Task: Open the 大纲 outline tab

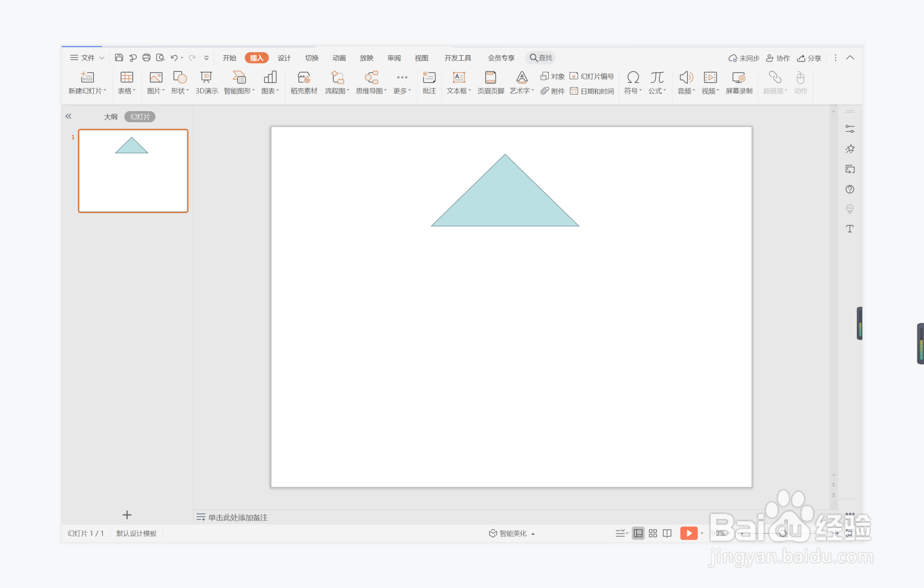Action: click(x=110, y=117)
